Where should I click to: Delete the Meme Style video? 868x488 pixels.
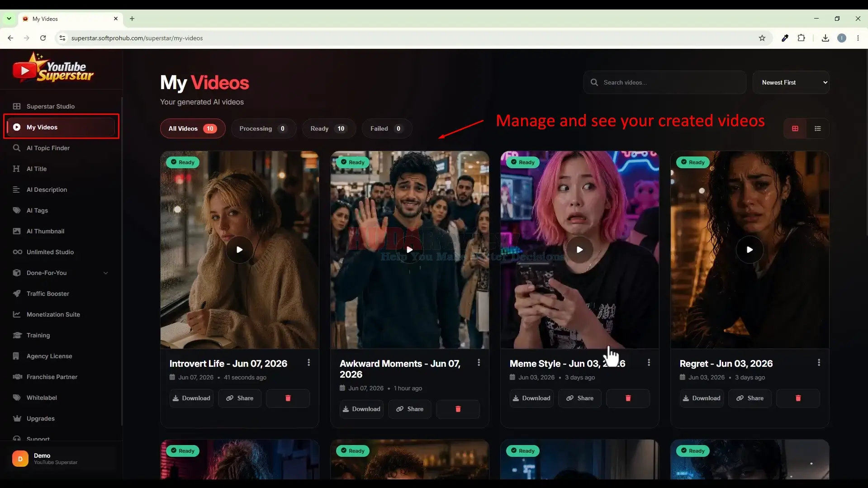point(628,398)
